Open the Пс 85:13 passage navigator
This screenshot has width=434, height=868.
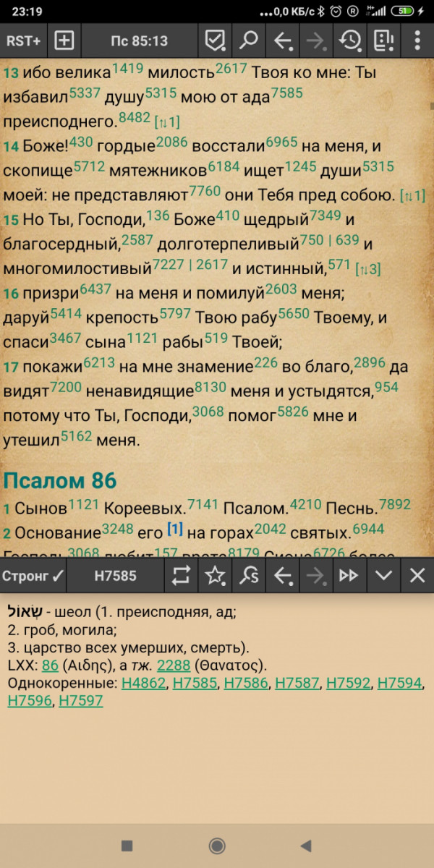tap(139, 41)
